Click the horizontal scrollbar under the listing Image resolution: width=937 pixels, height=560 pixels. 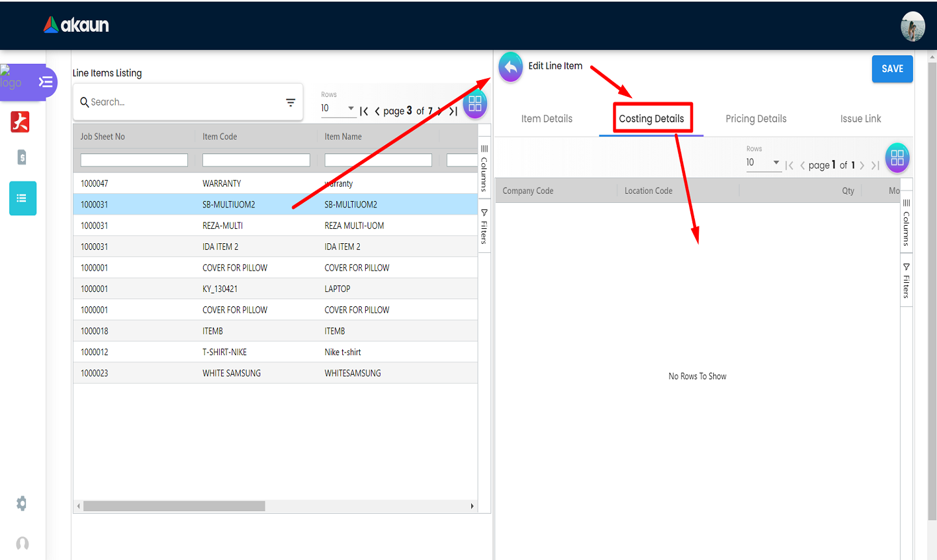coord(174,506)
